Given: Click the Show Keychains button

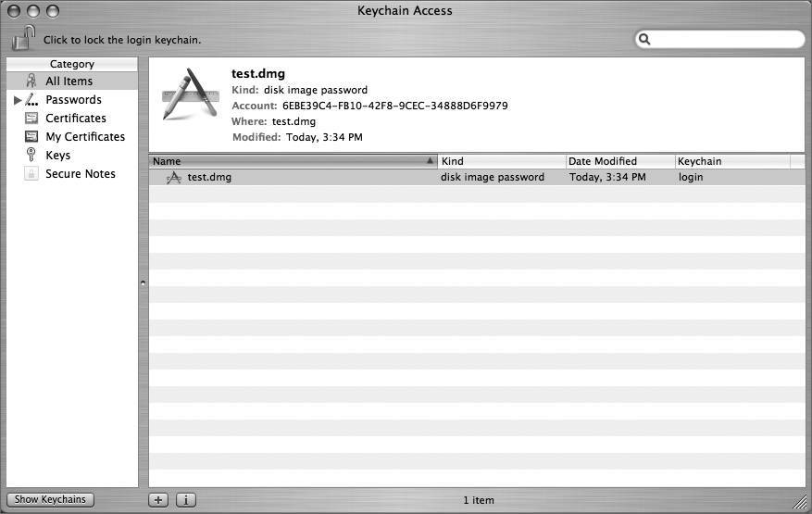Looking at the screenshot, I should point(50,499).
